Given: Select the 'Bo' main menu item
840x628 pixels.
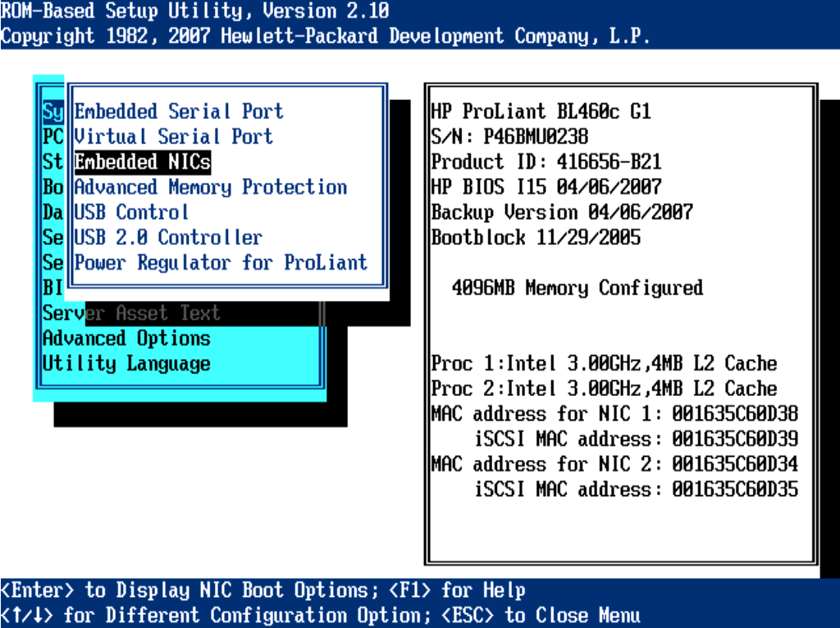Looking at the screenshot, I should [53, 187].
